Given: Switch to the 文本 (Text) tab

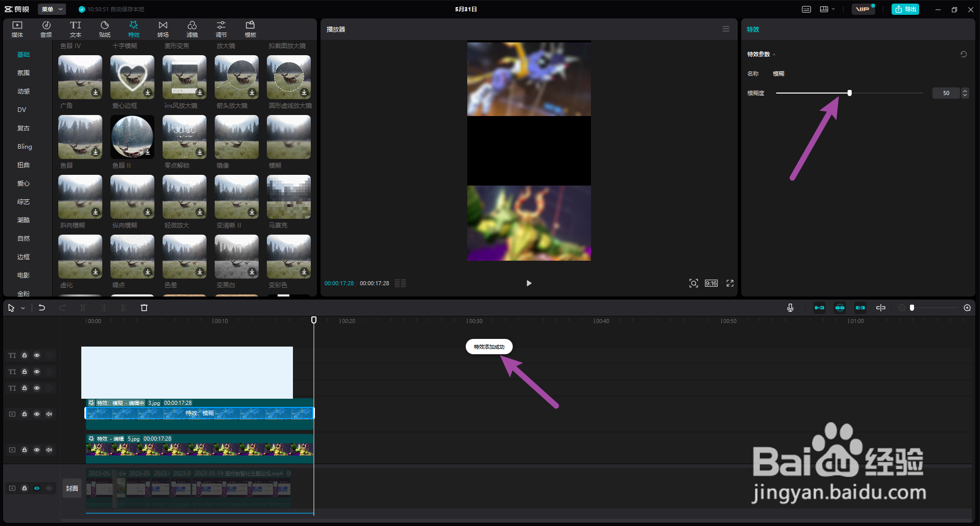Looking at the screenshot, I should click(76, 29).
